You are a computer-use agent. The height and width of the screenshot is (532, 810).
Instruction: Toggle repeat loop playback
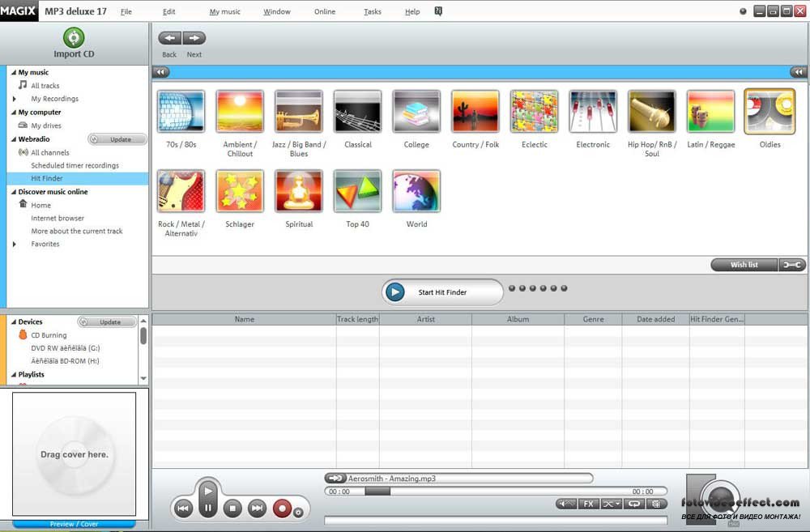(x=634, y=504)
